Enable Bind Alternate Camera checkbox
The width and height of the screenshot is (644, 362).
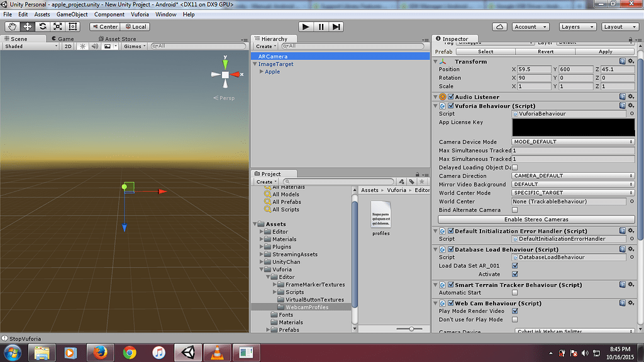(515, 210)
